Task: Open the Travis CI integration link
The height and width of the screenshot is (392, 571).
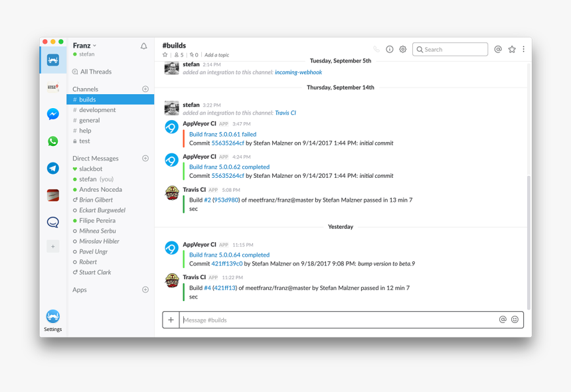Action: pos(285,113)
